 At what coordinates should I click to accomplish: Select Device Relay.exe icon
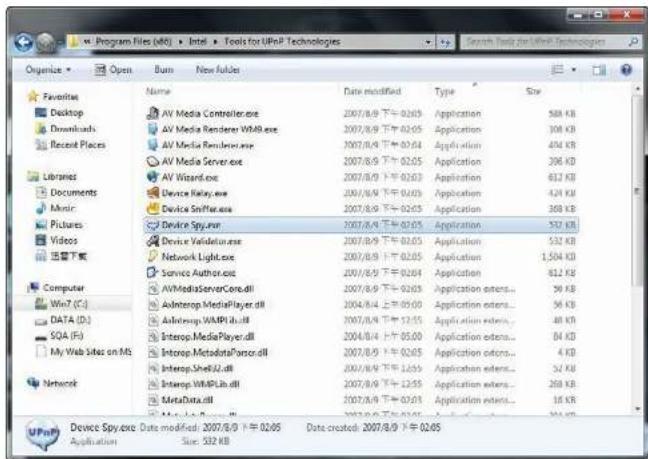(x=153, y=193)
